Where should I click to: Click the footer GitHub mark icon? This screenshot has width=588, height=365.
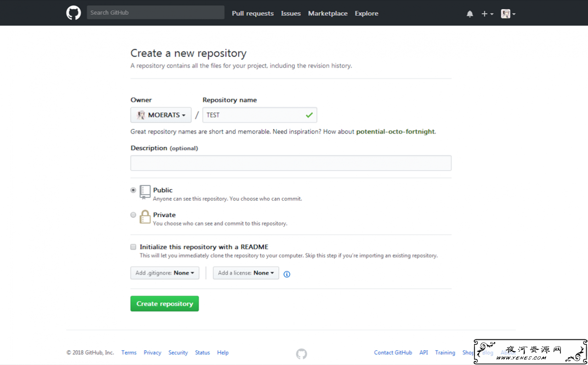coord(301,354)
